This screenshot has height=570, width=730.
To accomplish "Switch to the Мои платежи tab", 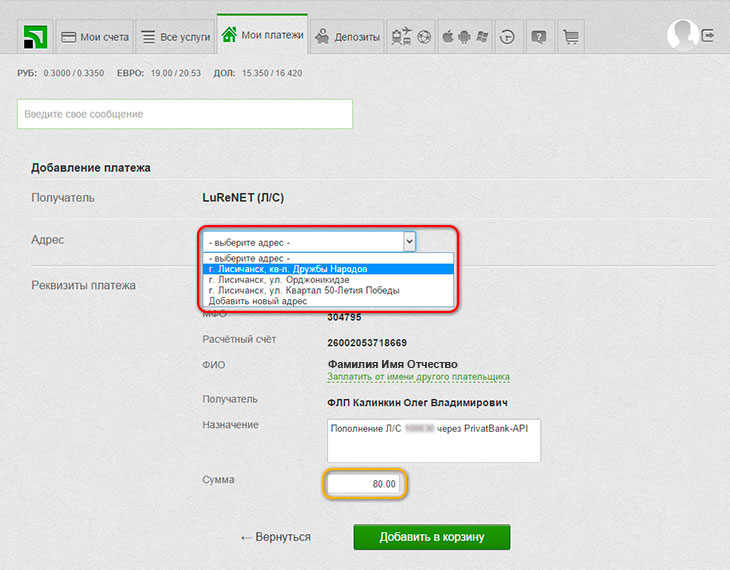I will coord(263,35).
